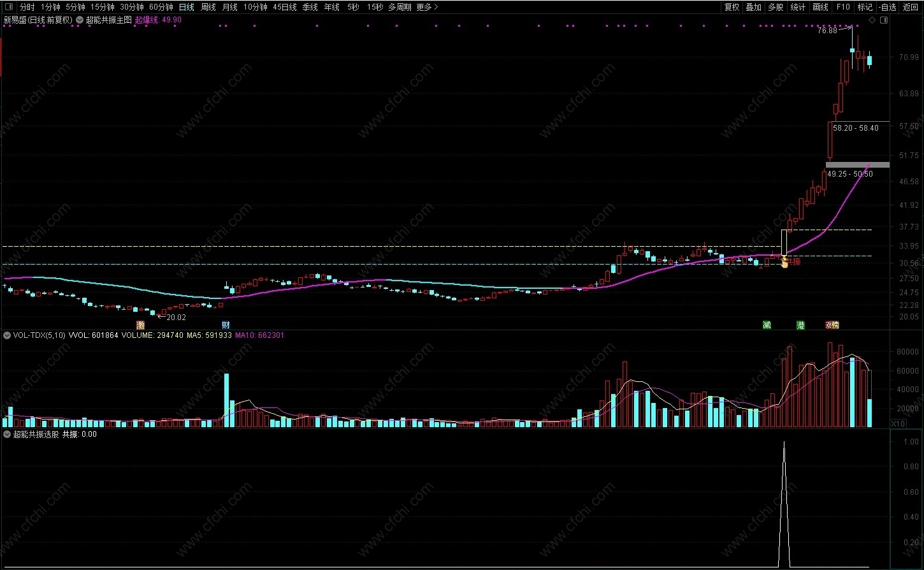Image resolution: width=924 pixels, height=570 pixels.
Task: Click the VVOL: 601864 label
Action: click(93, 335)
